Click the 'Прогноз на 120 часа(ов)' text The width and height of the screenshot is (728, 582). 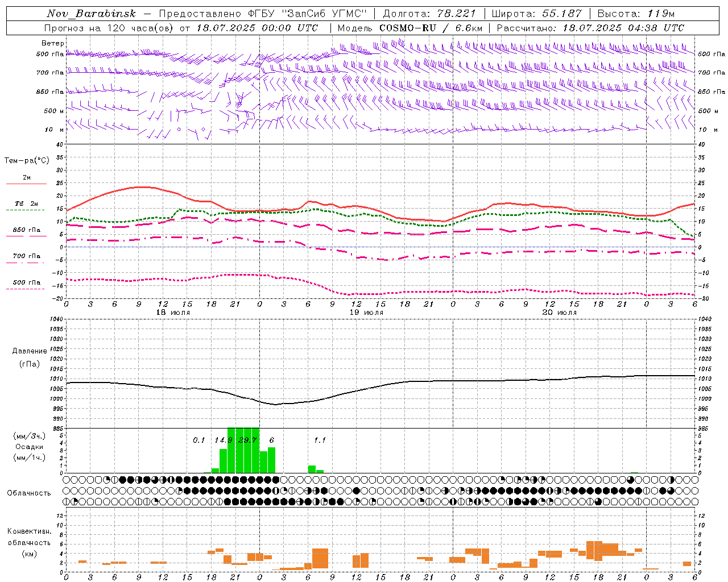click(x=110, y=28)
